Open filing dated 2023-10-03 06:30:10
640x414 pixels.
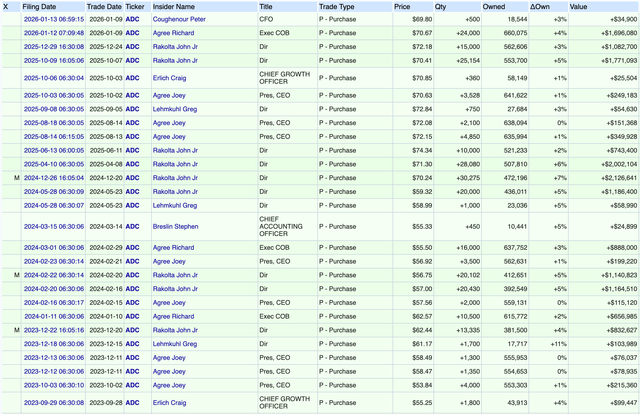pyautogui.click(x=54, y=385)
